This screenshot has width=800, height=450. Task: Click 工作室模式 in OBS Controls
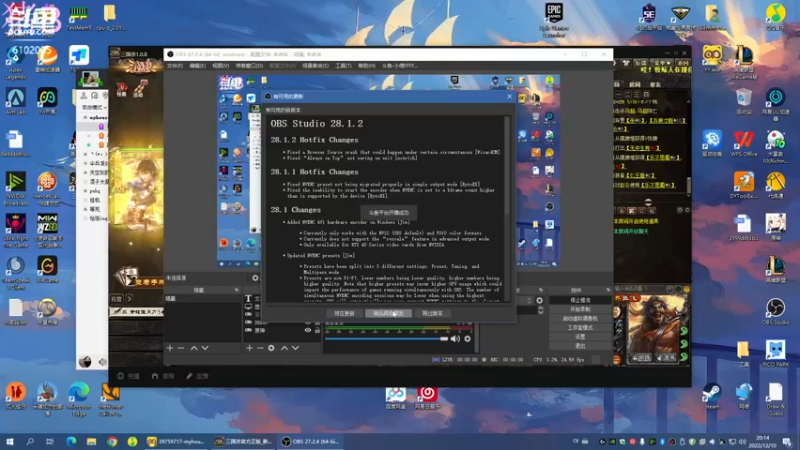point(580,328)
